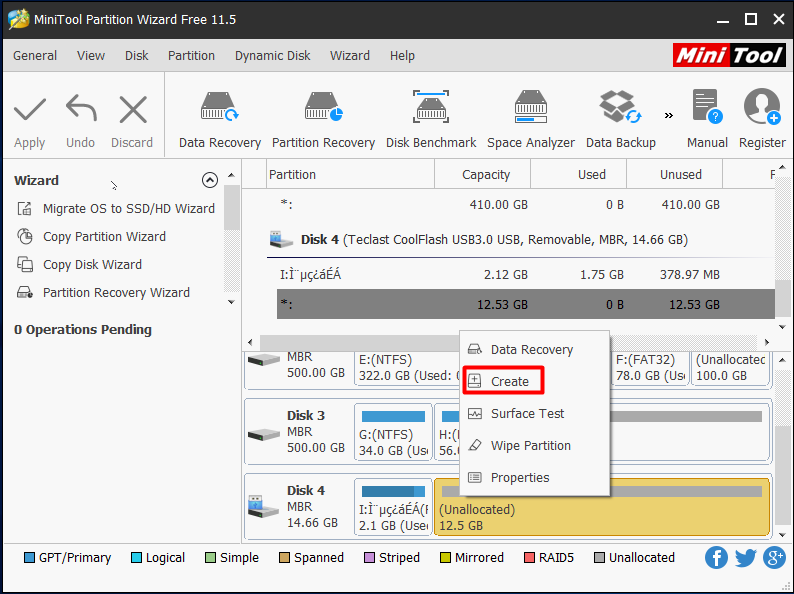Click sidebar scrollbar down arrow
The width and height of the screenshot is (794, 594).
coord(231,302)
